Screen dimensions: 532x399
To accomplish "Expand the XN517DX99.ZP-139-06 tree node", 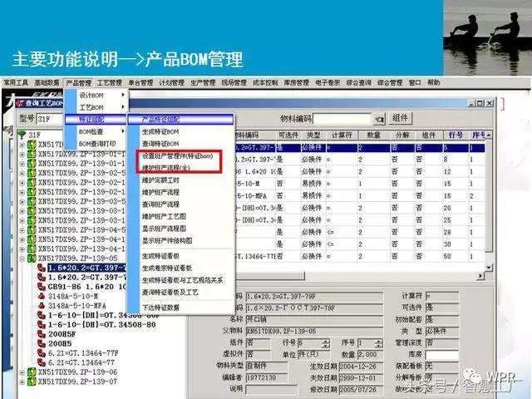I will click(x=22, y=372).
